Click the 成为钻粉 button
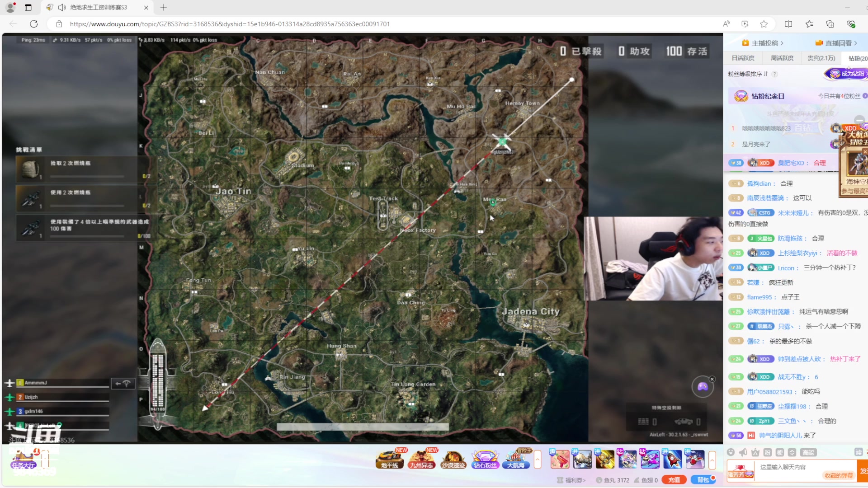The height and width of the screenshot is (488, 868). point(846,74)
